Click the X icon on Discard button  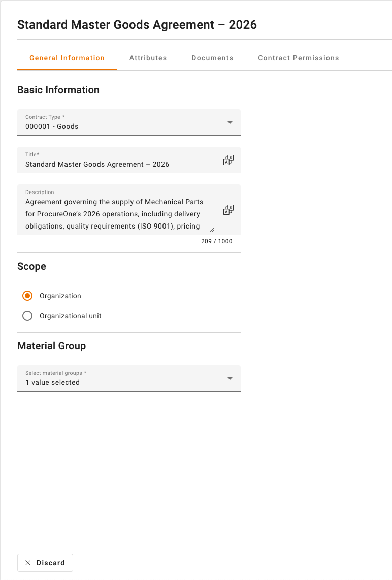(x=28, y=563)
